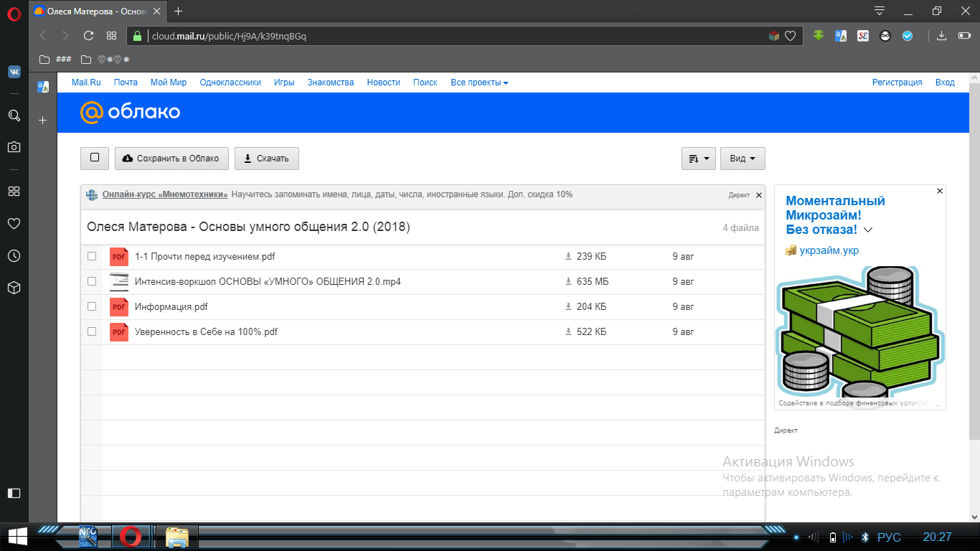Open the Windows Start menu
This screenshot has width=980, height=551.
pos(17,535)
